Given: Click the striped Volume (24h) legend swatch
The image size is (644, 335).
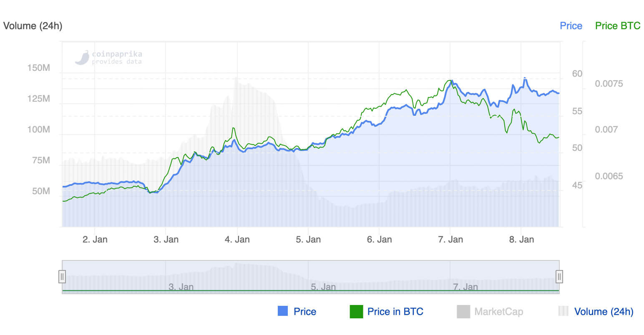Looking at the screenshot, I should click(x=564, y=311).
